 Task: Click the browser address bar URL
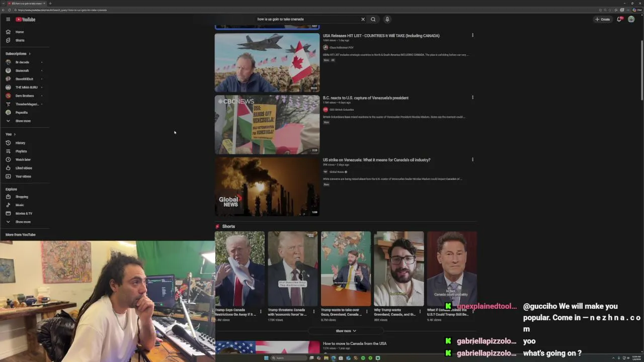click(63, 10)
